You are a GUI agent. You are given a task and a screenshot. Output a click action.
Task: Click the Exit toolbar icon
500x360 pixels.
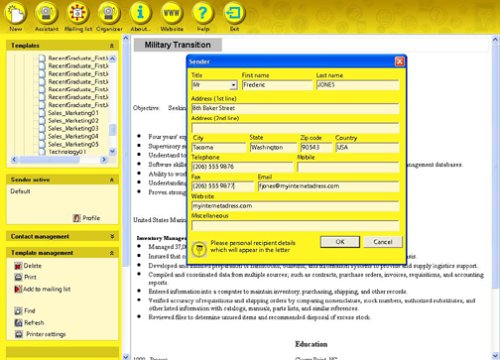coord(234,13)
